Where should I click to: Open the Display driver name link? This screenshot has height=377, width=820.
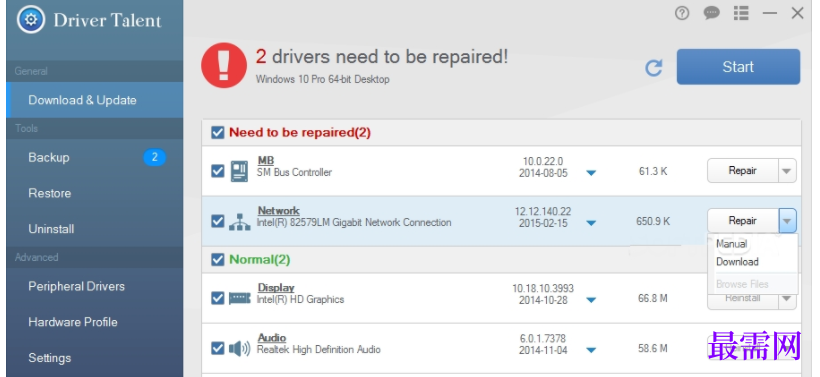coord(276,288)
